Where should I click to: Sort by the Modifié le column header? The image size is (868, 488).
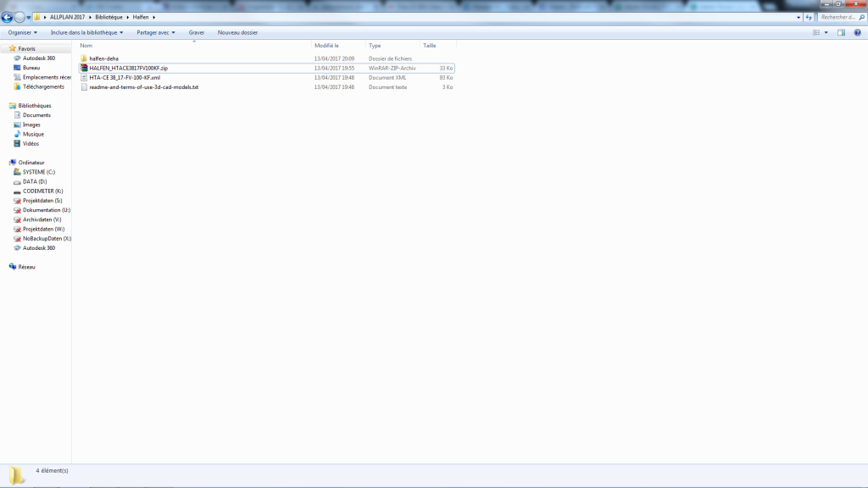click(338, 46)
